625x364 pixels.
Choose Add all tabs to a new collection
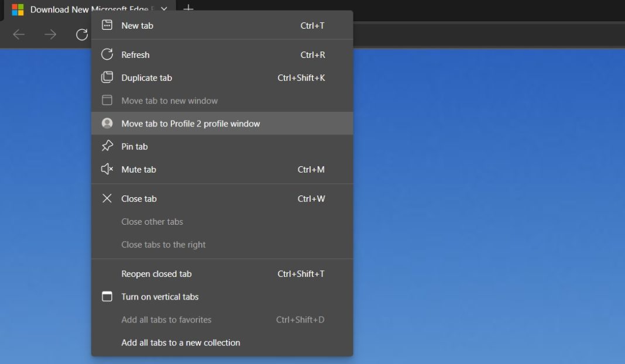[x=181, y=342]
